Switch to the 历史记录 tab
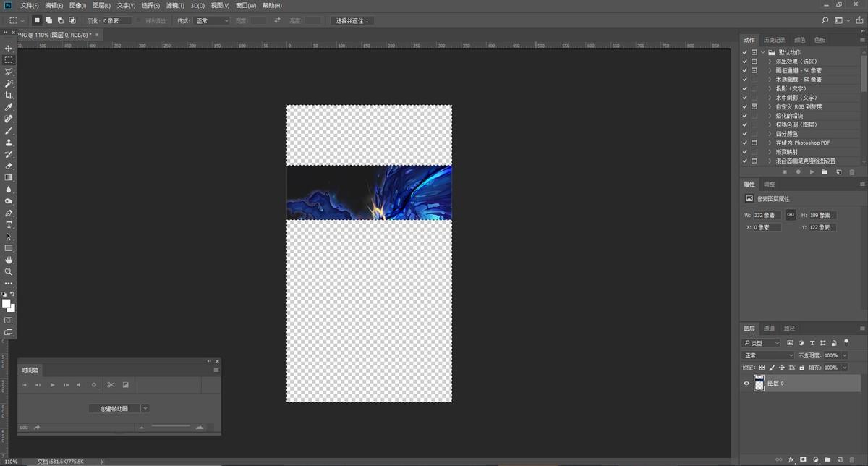868x466 pixels. pyautogui.click(x=774, y=40)
